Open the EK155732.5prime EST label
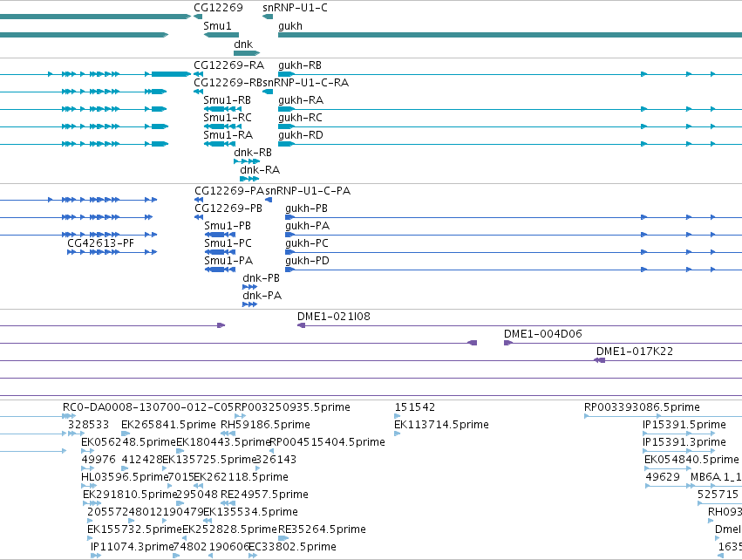The width and height of the screenshot is (742, 560). click(x=134, y=529)
